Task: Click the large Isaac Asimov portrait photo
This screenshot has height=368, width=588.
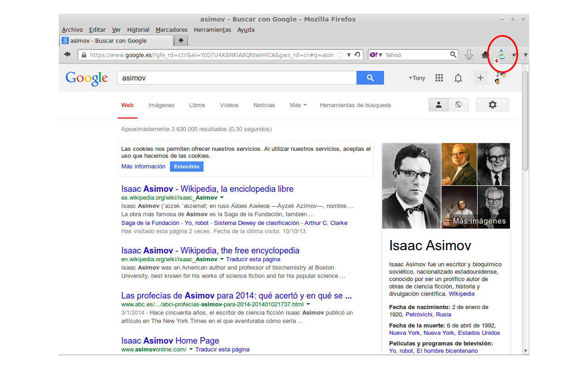Action: (x=411, y=185)
